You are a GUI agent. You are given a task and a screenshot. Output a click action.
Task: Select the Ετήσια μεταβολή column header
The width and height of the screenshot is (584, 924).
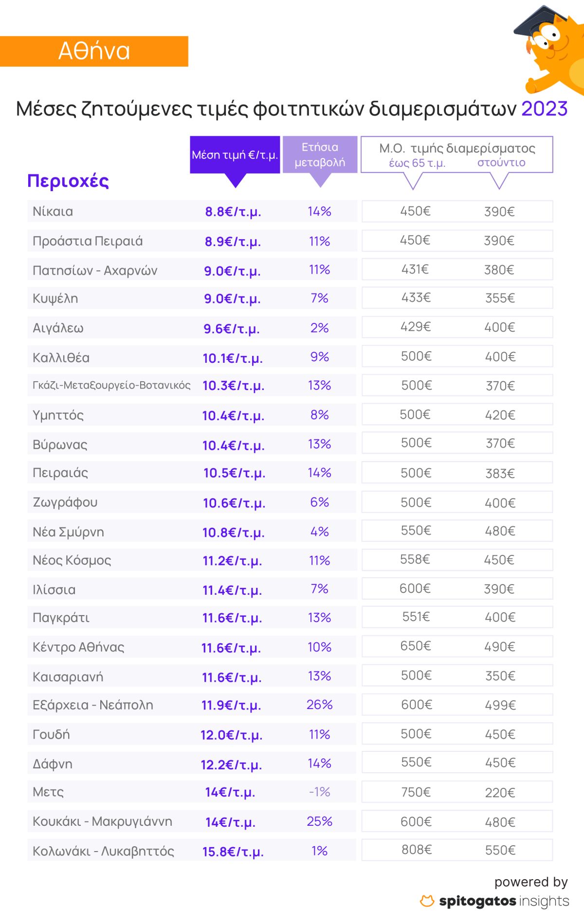click(x=320, y=155)
